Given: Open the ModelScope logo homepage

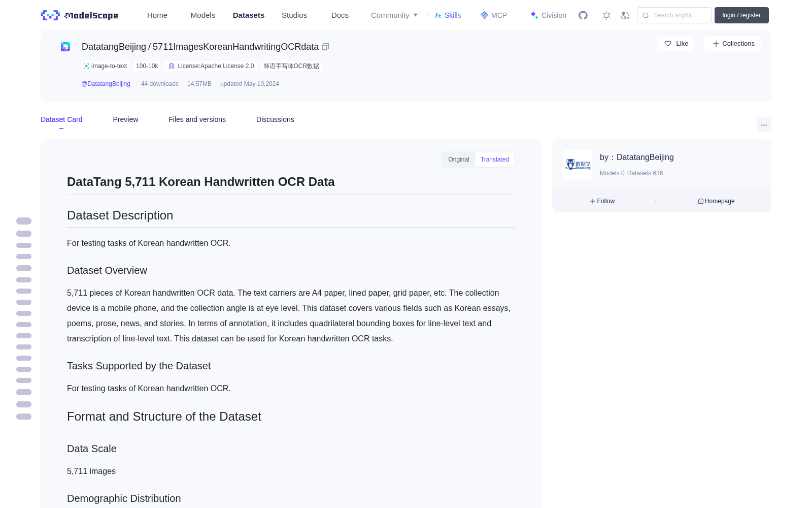Looking at the screenshot, I should (x=80, y=15).
